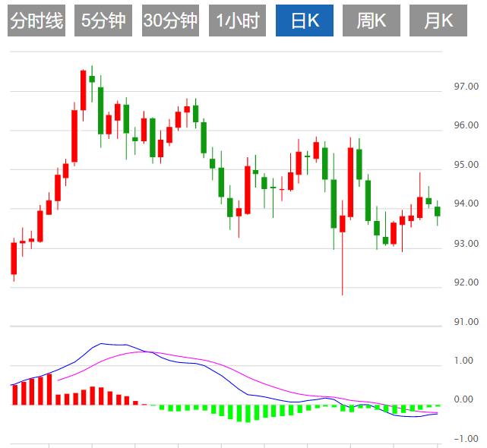
Task: Click the first red candle at chart left
Action: (x=14, y=260)
